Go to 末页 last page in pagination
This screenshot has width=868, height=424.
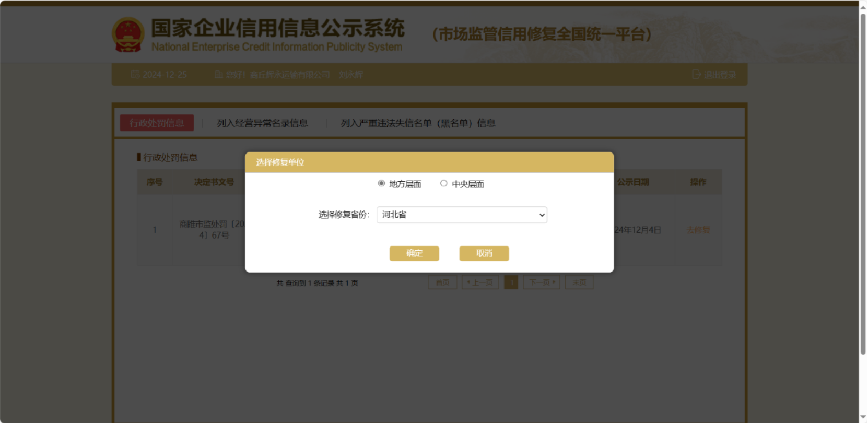pos(579,282)
